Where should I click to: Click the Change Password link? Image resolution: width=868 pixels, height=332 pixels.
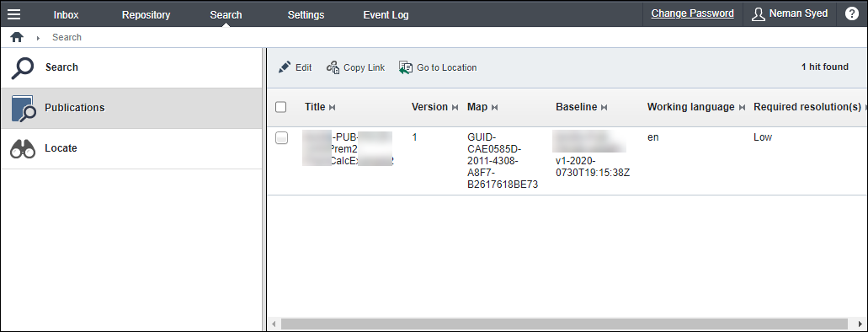pyautogui.click(x=693, y=13)
